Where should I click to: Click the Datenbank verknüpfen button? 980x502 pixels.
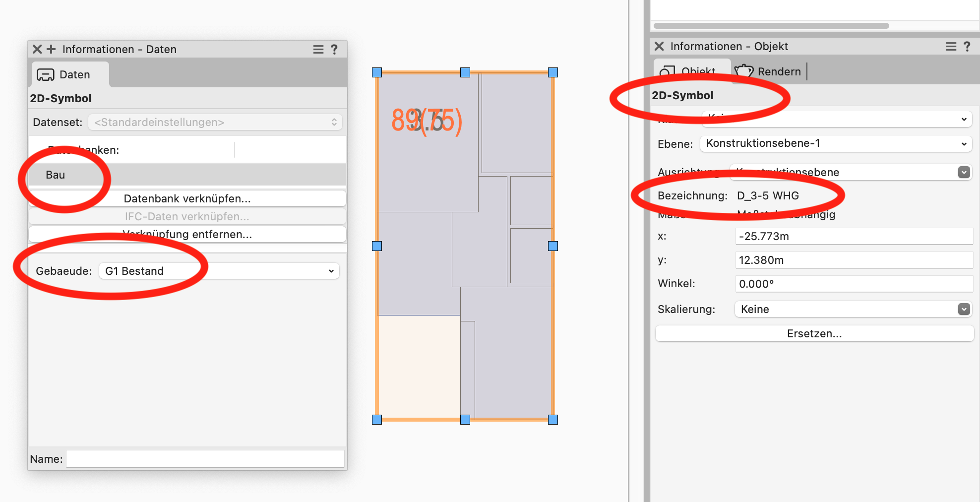coord(187,198)
